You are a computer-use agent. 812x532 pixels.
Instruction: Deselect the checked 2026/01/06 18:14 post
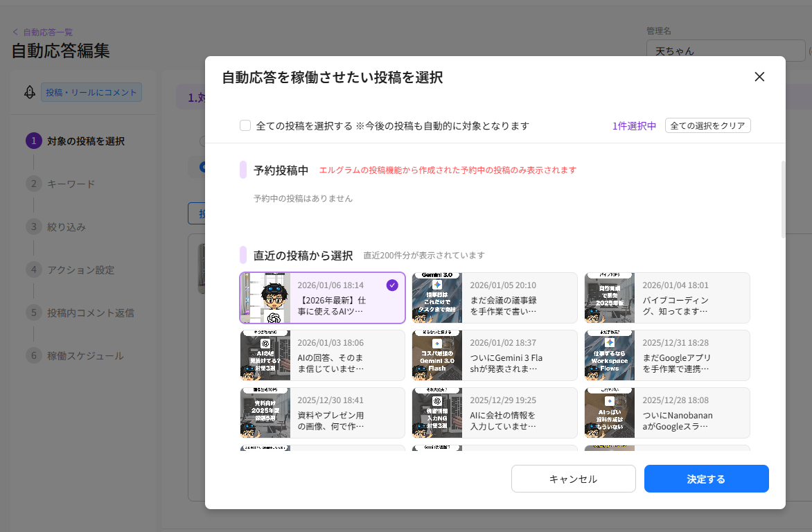322,298
